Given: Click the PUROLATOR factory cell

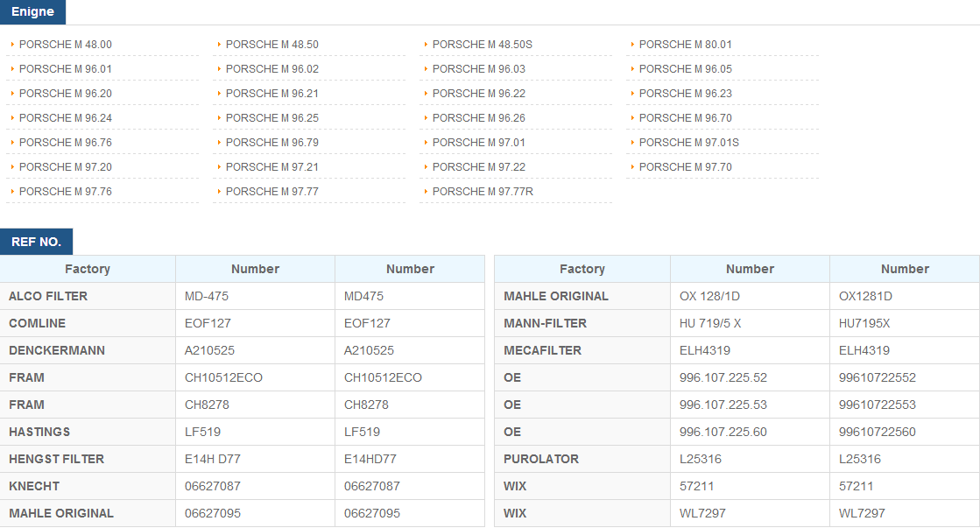Looking at the screenshot, I should point(582,459).
